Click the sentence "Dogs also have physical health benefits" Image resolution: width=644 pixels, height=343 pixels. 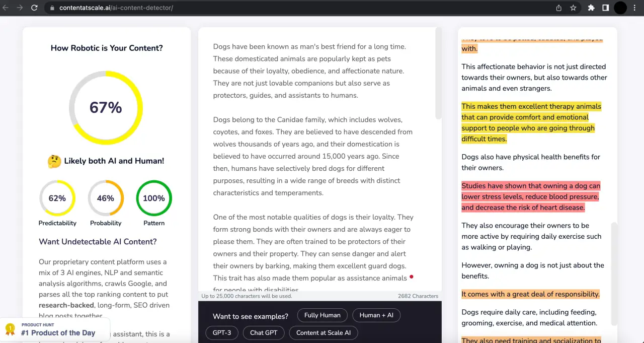(x=531, y=162)
